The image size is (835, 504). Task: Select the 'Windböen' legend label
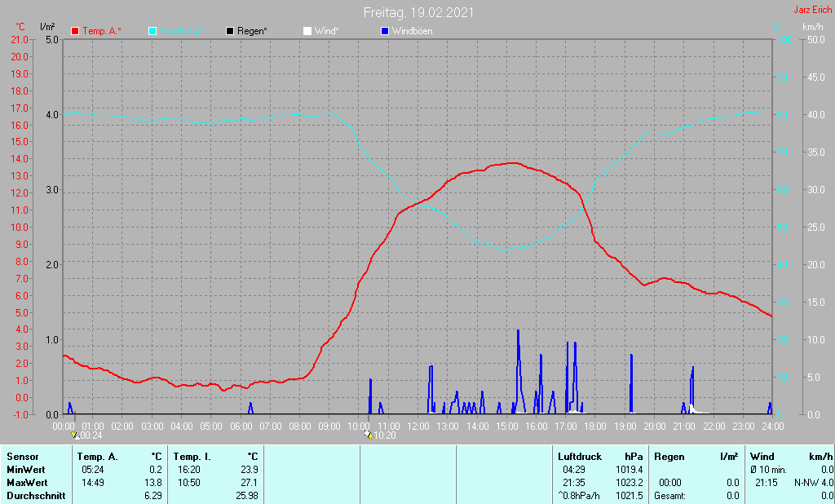pos(412,31)
